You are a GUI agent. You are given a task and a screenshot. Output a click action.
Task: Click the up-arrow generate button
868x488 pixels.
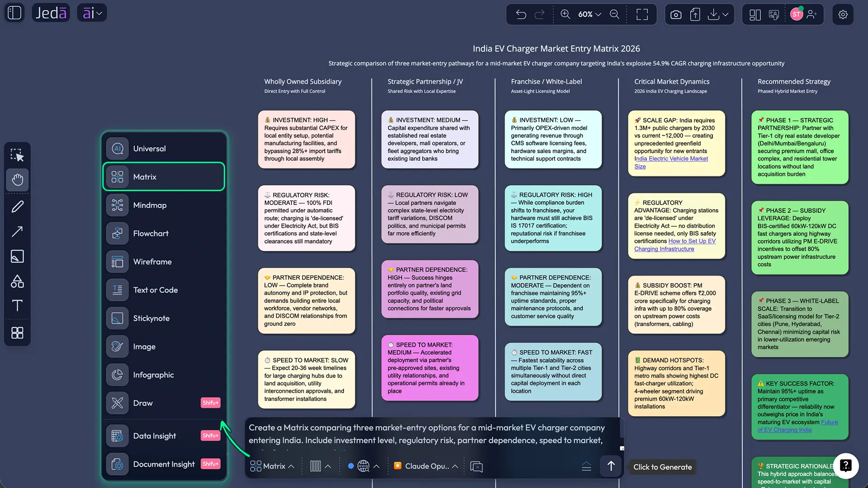pos(611,466)
